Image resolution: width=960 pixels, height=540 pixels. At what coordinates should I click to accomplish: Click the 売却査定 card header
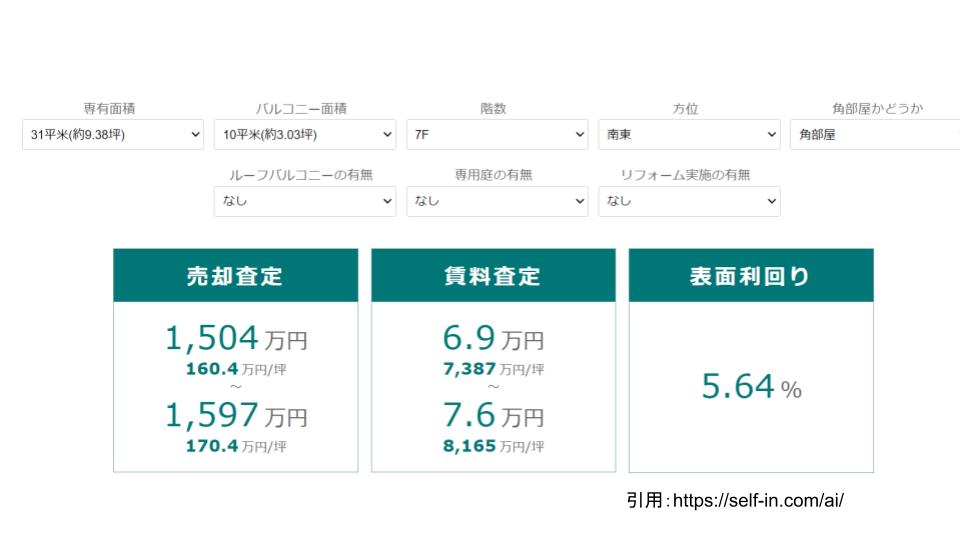click(235, 276)
